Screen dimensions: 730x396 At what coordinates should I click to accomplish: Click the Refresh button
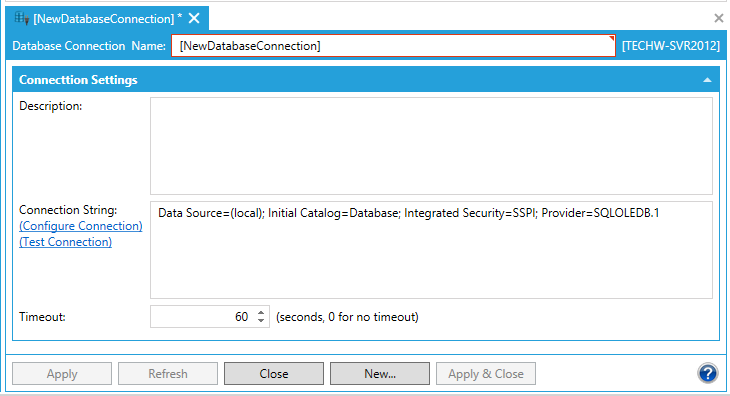tap(168, 374)
